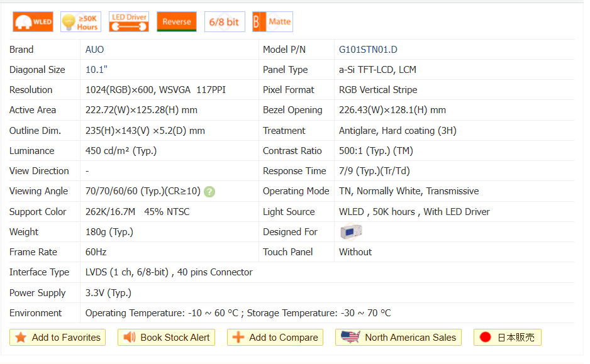
Task: Click the a-Si TFT-LCD panel type value
Action: [377, 70]
